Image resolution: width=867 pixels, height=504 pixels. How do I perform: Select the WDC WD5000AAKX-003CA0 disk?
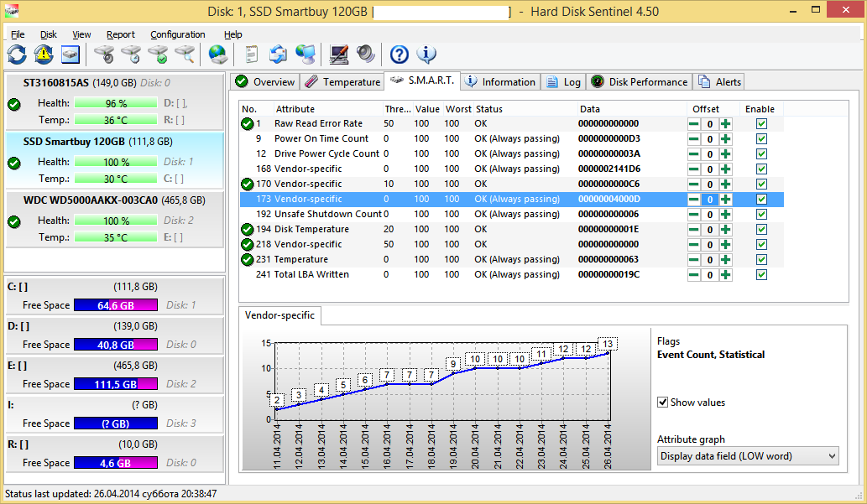tap(114, 200)
